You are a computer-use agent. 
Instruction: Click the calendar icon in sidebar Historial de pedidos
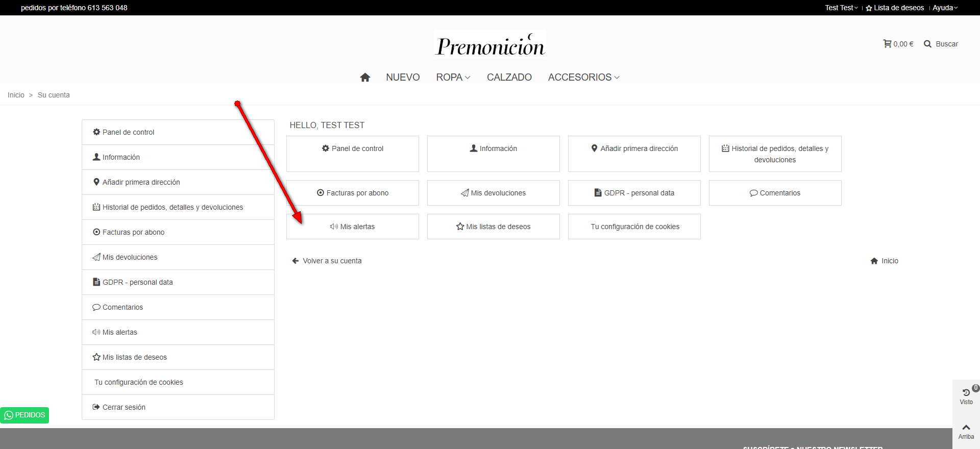96,207
